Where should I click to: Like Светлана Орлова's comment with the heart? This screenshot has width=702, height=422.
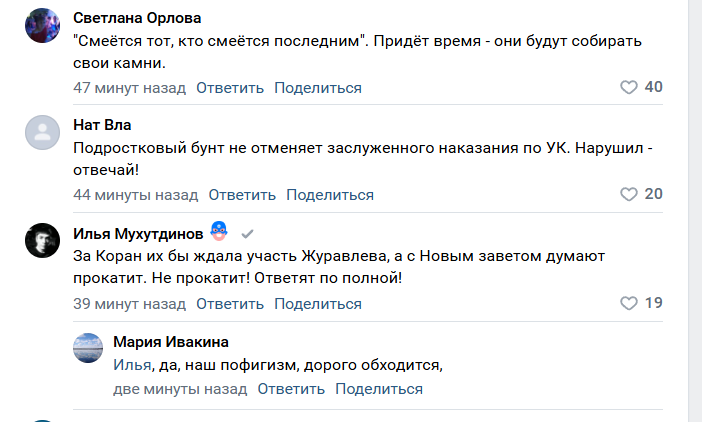[629, 87]
